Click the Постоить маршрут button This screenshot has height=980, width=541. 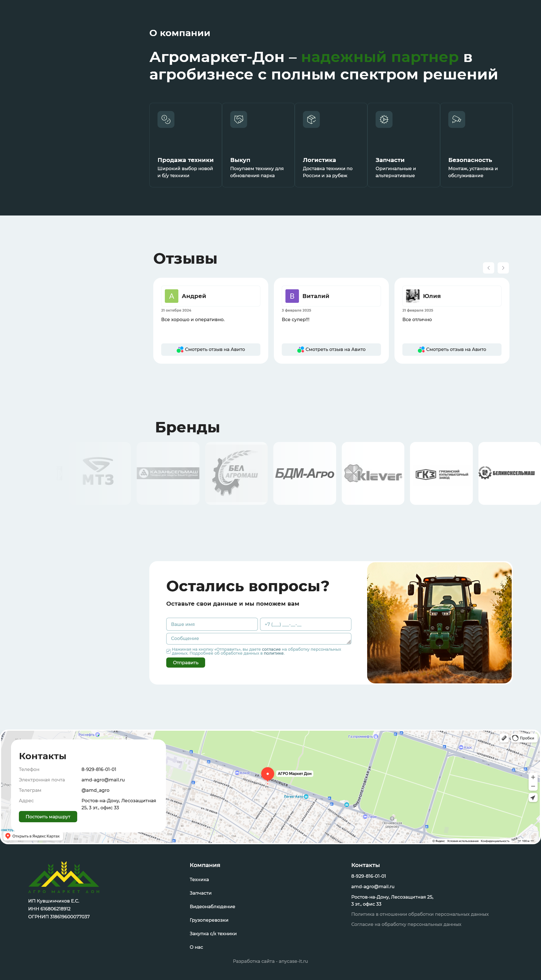48,817
